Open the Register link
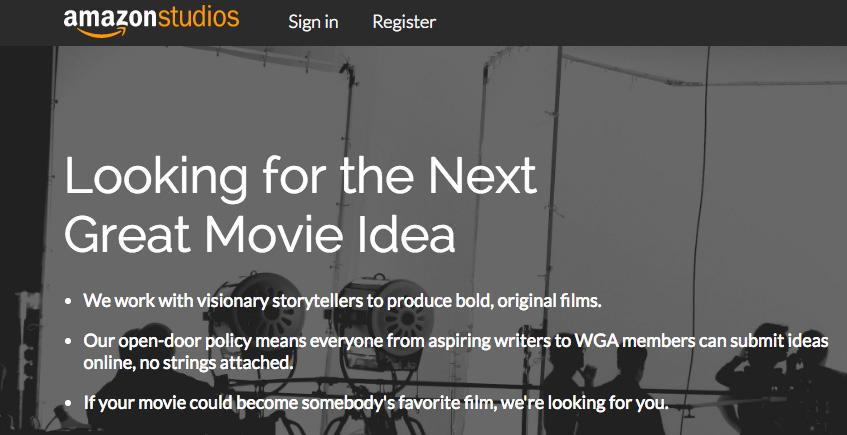Image resolution: width=847 pixels, height=435 pixels. pyautogui.click(x=404, y=22)
